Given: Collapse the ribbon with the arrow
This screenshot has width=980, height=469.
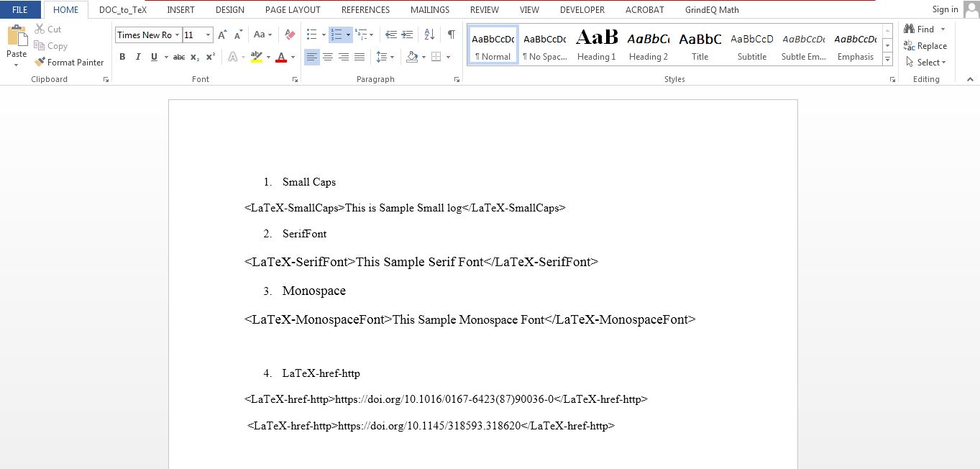Looking at the screenshot, I should pyautogui.click(x=969, y=79).
